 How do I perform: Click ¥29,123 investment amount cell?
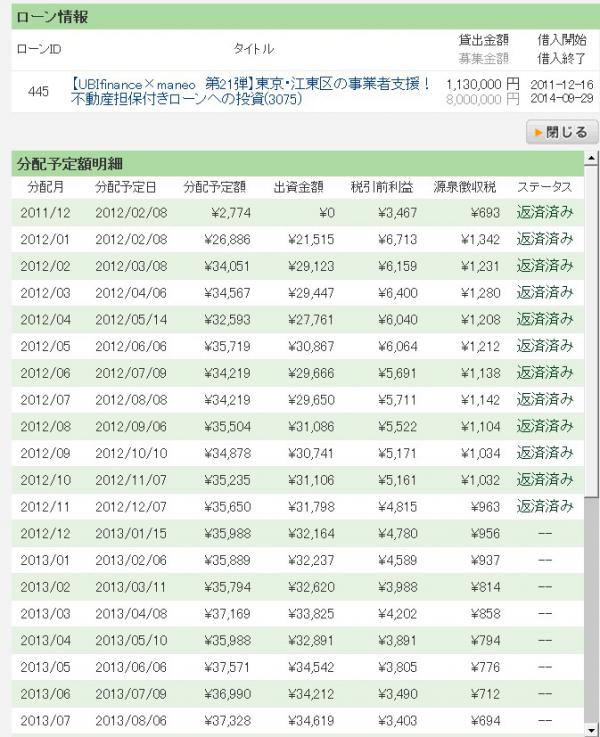pos(311,267)
